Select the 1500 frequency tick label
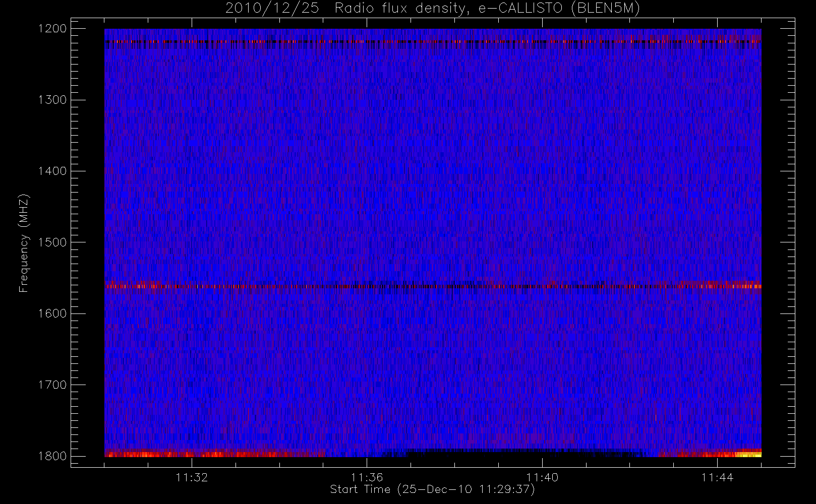The image size is (816, 504). pyautogui.click(x=52, y=242)
